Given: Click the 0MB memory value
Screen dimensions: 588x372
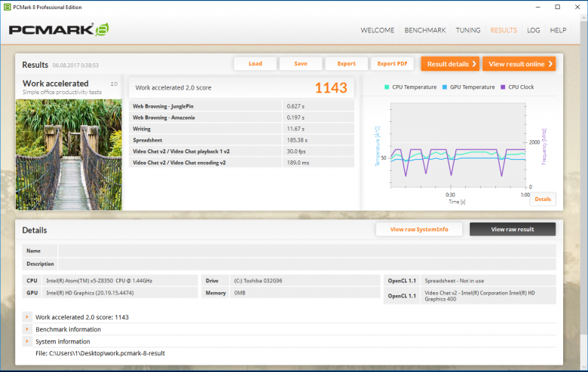Looking at the screenshot, I should pyautogui.click(x=240, y=293).
